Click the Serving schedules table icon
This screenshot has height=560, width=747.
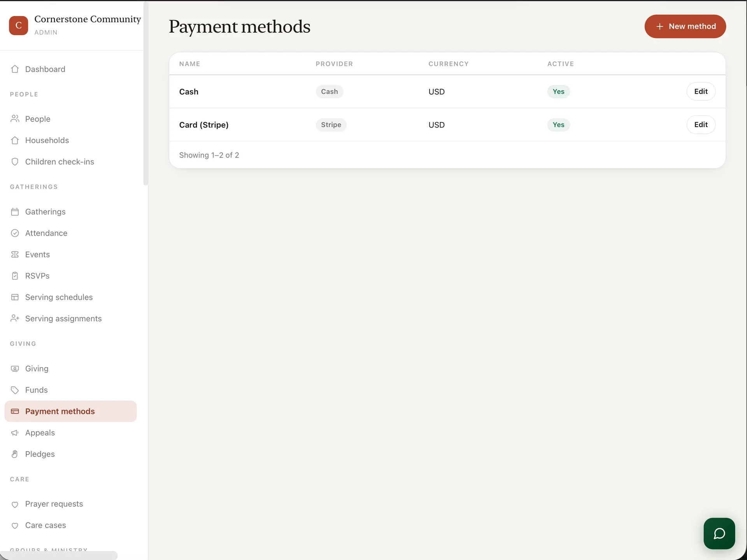(15, 297)
